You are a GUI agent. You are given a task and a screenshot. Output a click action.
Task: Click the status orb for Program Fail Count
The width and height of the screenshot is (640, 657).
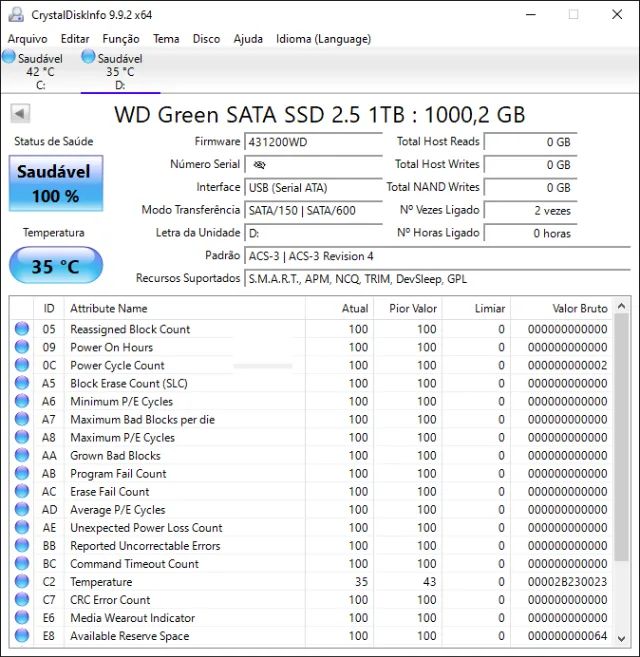pyautogui.click(x=22, y=473)
